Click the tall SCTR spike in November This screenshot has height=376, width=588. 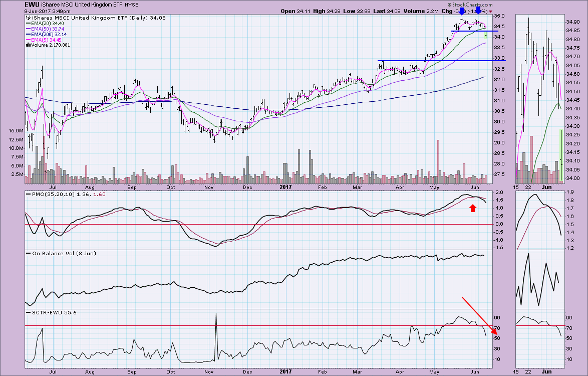(216, 315)
